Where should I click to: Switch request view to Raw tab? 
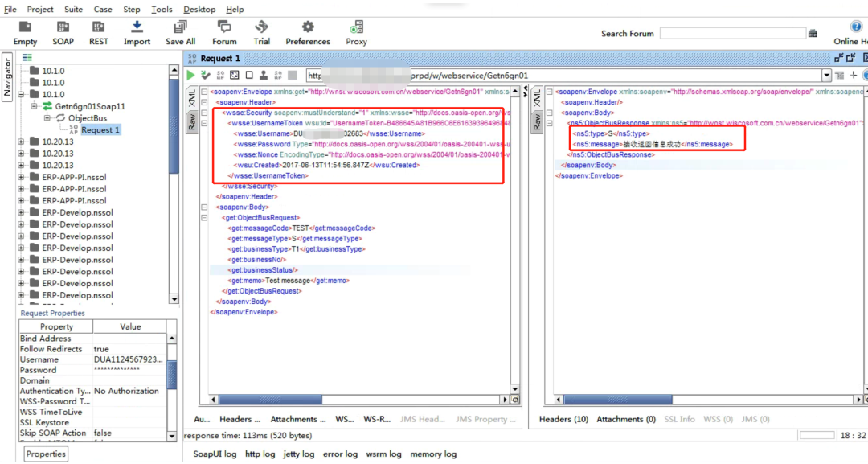[x=191, y=121]
